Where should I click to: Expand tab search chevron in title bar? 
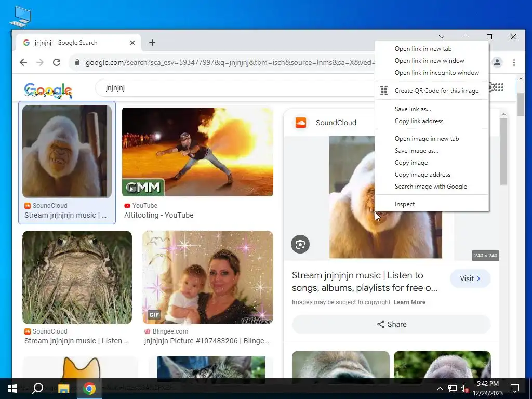442,37
